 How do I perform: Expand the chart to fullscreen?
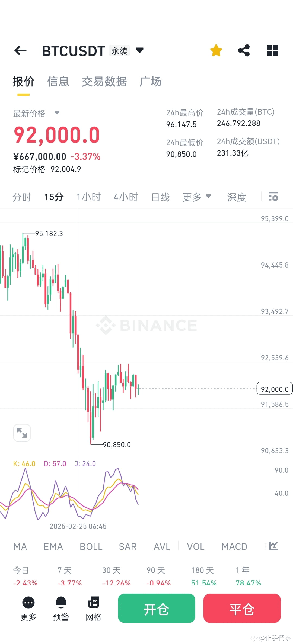[x=22, y=433]
